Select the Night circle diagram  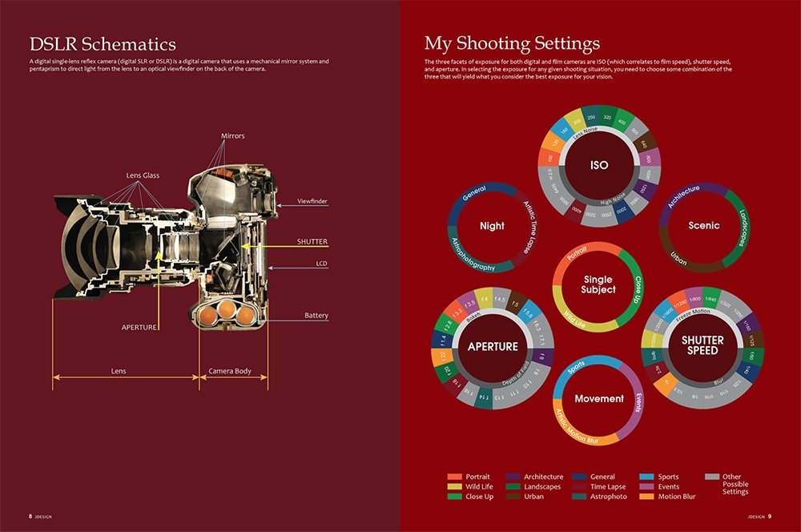[492, 226]
